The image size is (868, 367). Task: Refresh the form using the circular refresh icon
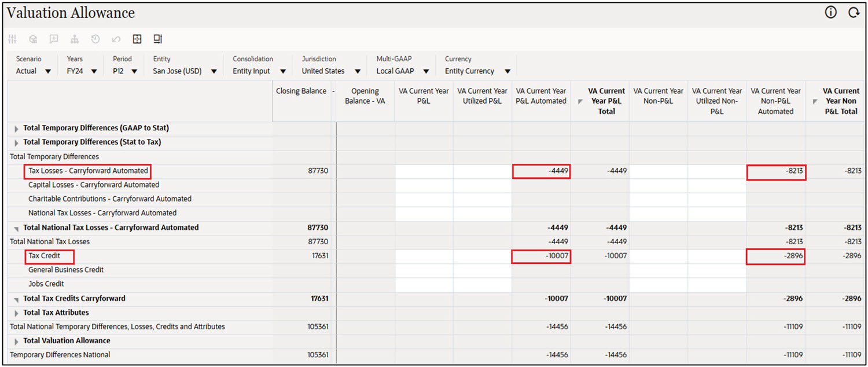[x=854, y=12]
